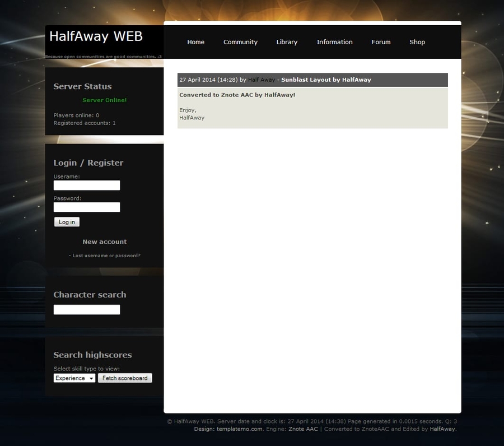This screenshot has height=446, width=504.
Task: Visit the Forum page
Action: click(381, 42)
